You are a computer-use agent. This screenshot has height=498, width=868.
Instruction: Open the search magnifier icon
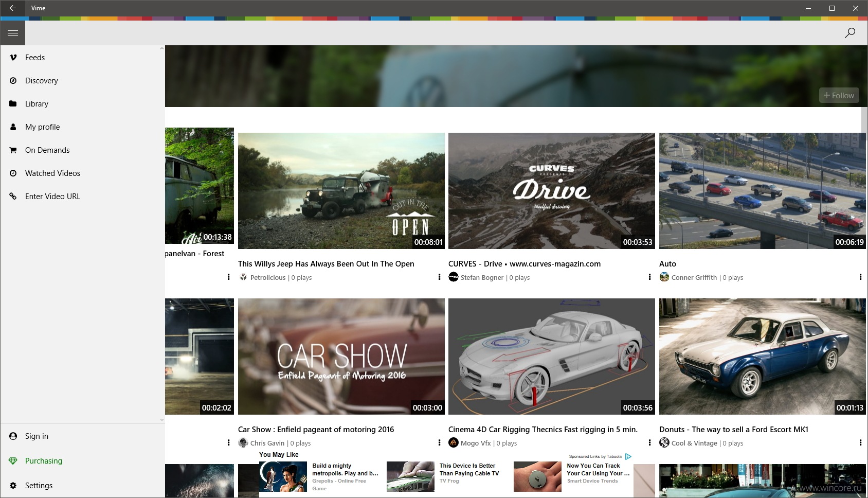pyautogui.click(x=850, y=33)
